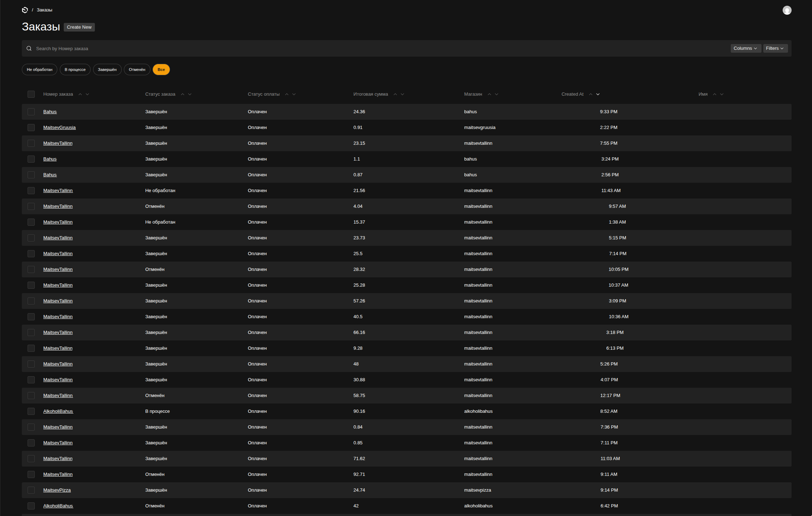
Task: Click the Заказы breadcrumb text
Action: [x=44, y=10]
